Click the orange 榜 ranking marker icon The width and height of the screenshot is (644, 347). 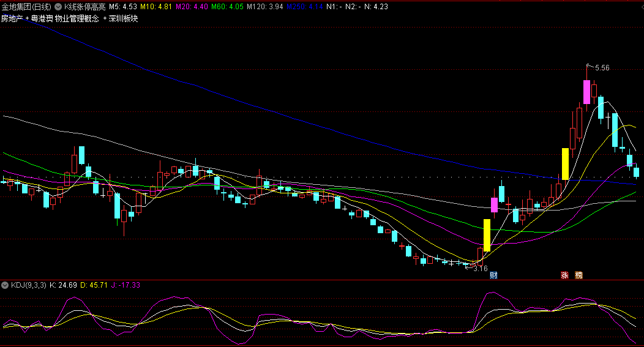[x=578, y=275]
